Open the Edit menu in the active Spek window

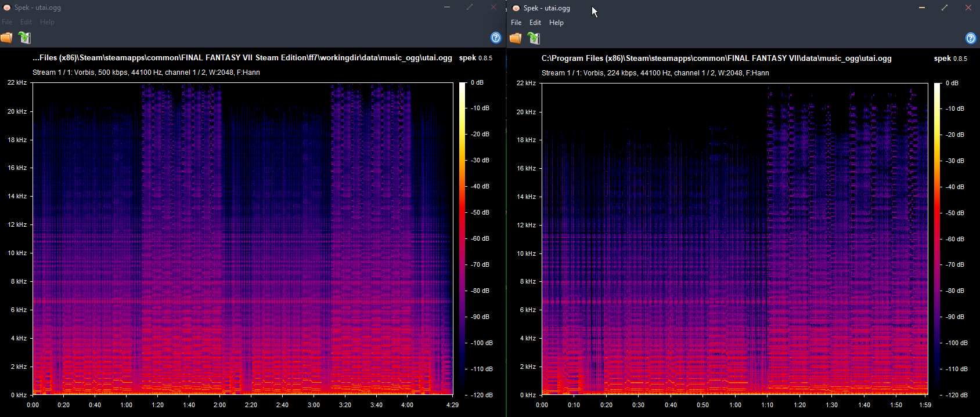pyautogui.click(x=535, y=23)
